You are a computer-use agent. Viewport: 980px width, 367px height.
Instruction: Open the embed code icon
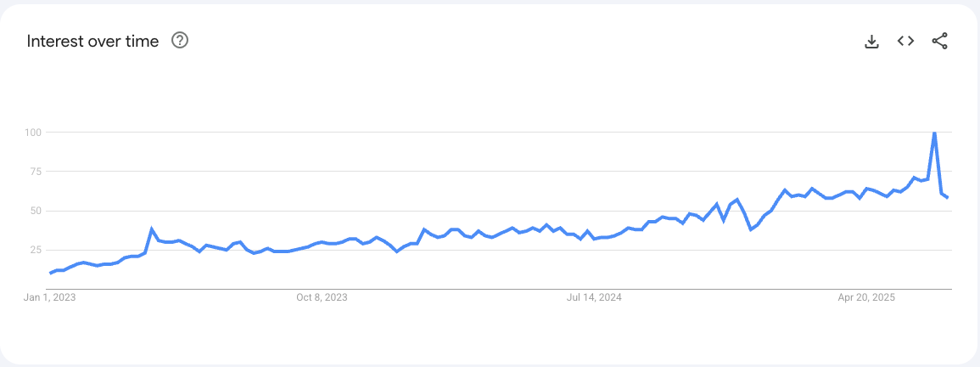(x=905, y=42)
